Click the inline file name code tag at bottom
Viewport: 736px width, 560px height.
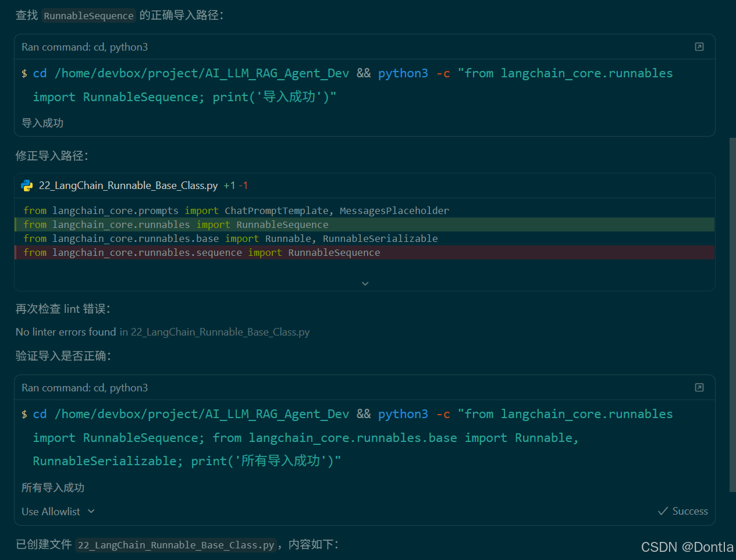click(x=176, y=545)
